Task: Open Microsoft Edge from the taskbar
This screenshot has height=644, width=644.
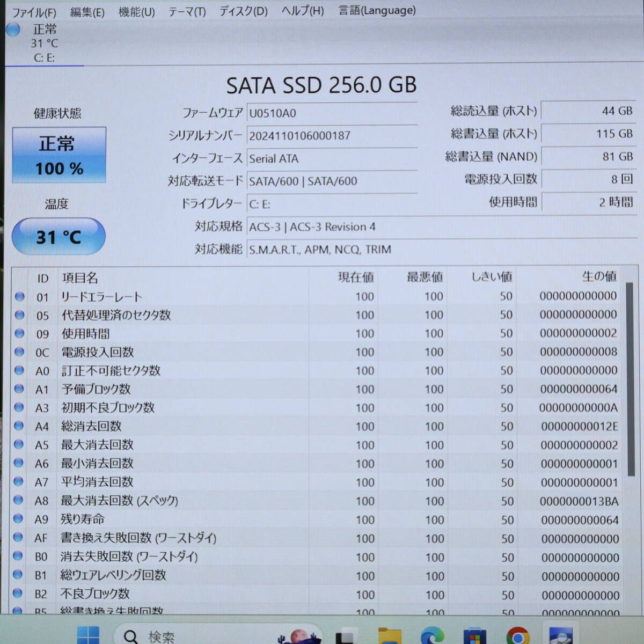Action: [x=431, y=636]
